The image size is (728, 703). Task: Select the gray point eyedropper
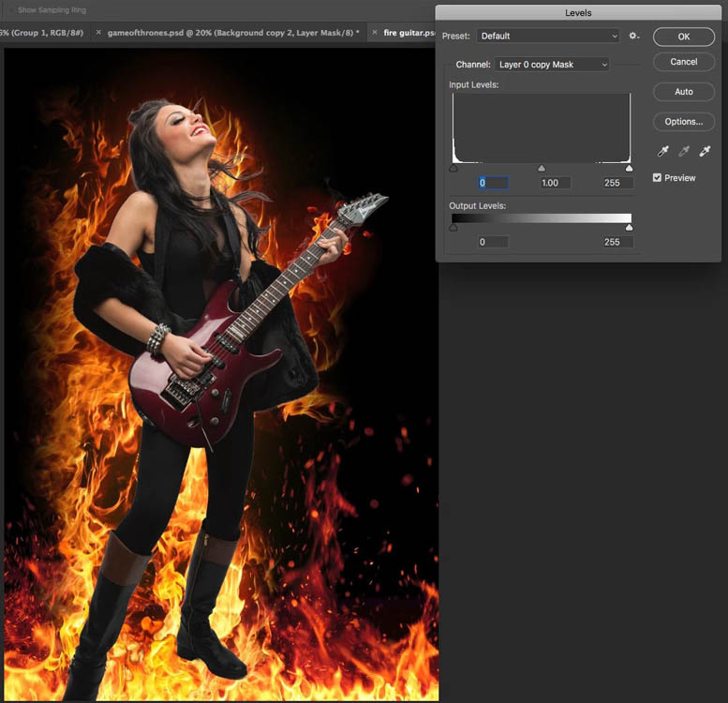click(684, 151)
